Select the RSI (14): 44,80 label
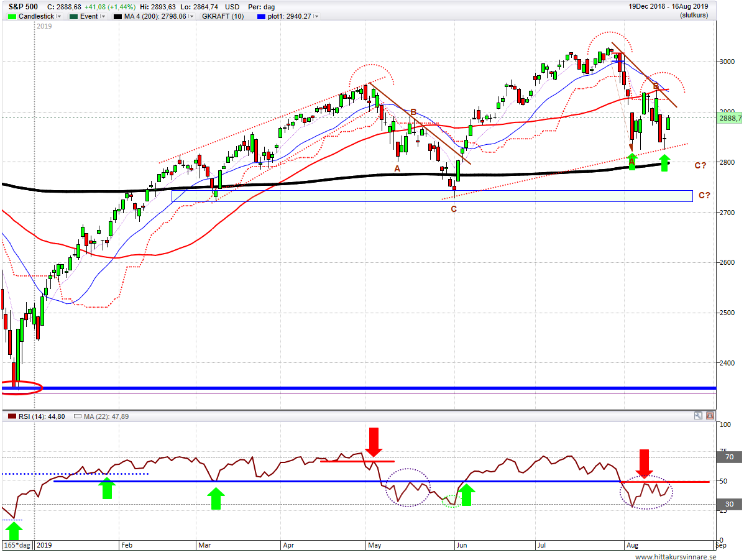The width and height of the screenshot is (744, 560). 42,416
